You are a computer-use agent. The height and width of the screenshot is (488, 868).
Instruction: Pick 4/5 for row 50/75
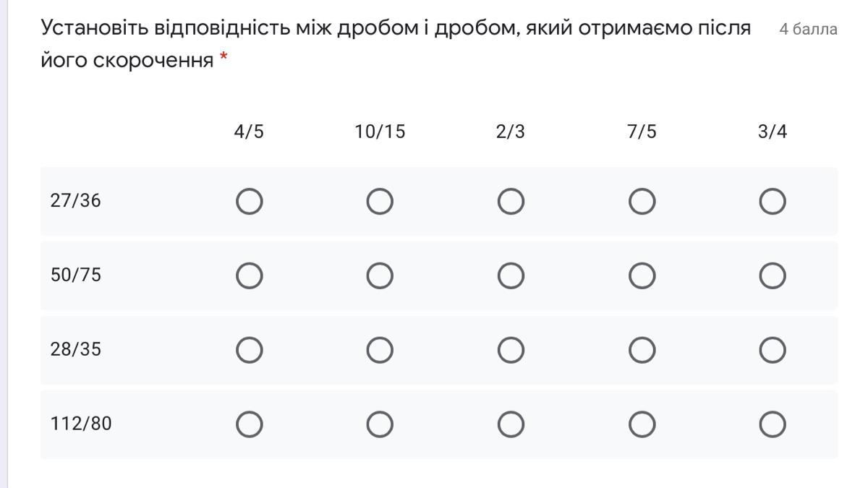(x=249, y=275)
